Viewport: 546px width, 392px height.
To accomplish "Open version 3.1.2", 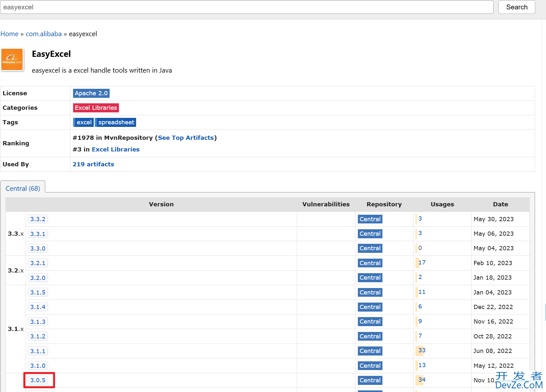I will click(38, 336).
